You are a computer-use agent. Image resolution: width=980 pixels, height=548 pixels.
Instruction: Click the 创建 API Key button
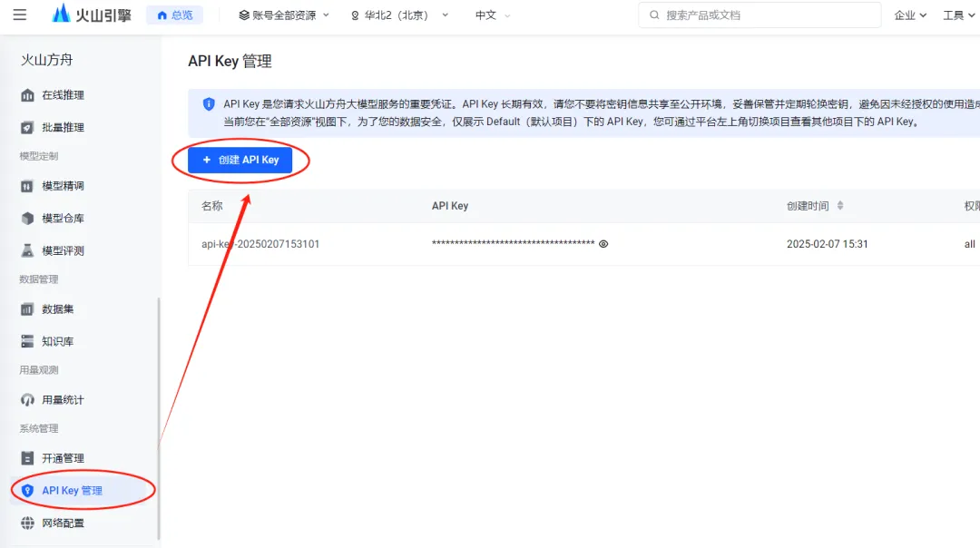(x=240, y=160)
